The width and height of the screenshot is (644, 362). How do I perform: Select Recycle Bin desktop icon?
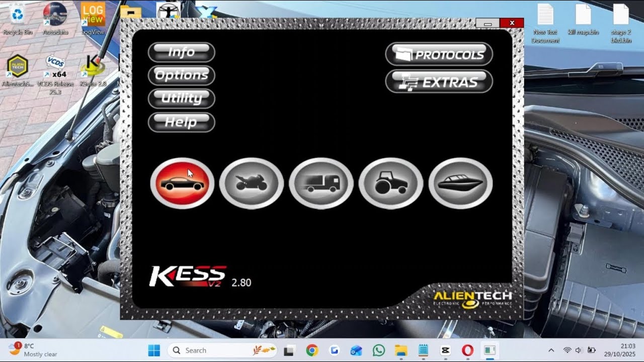(18, 19)
